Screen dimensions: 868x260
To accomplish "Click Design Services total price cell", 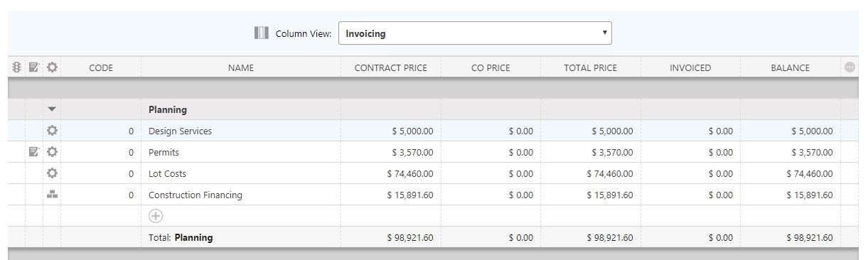I will [591, 131].
